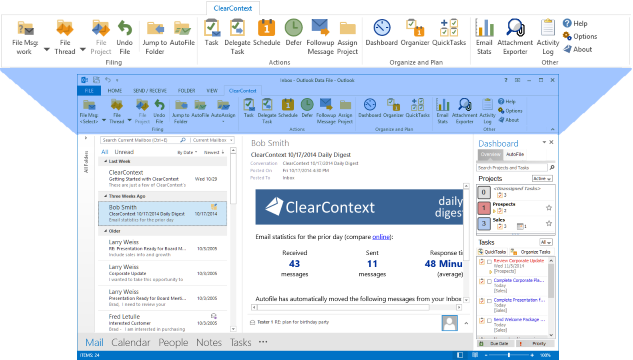
Task: Collapse the Last Week message group
Action: point(106,161)
